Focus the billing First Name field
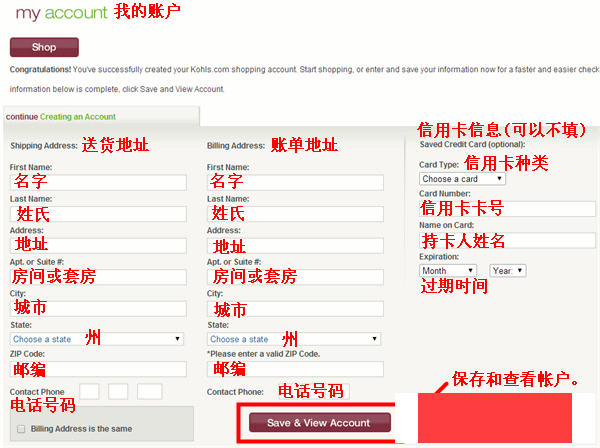Image resolution: width=600 pixels, height=448 pixels. click(x=295, y=182)
